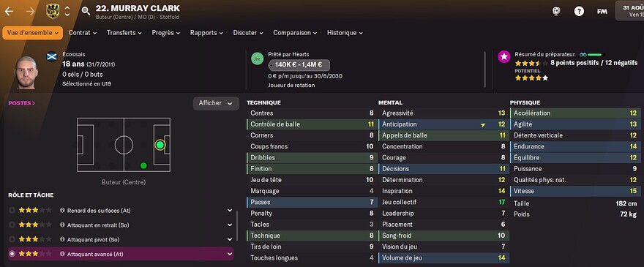Click the Scotland flag icon

(52, 56)
